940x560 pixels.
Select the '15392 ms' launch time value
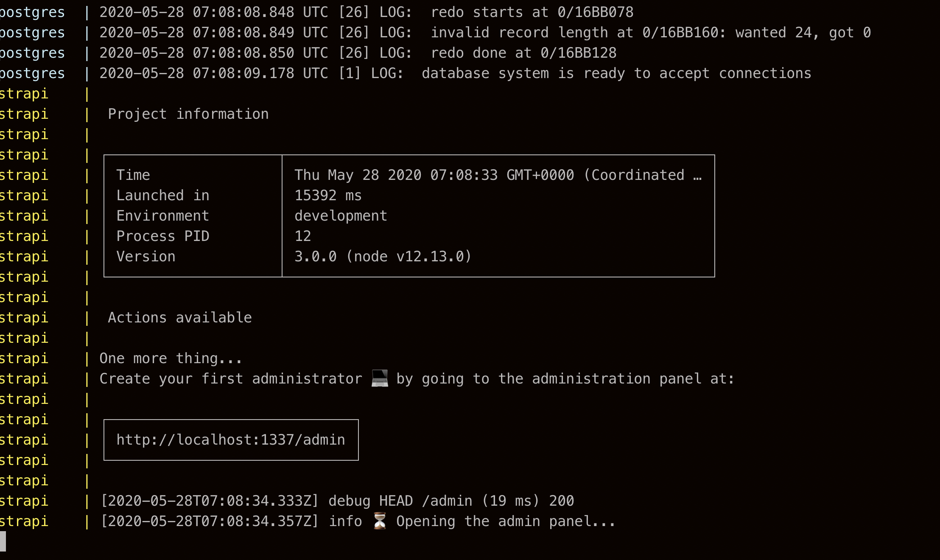328,196
